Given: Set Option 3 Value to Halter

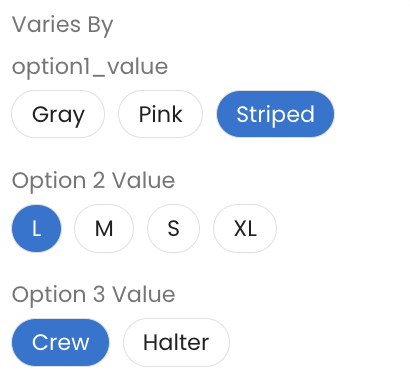Looking at the screenshot, I should coord(176,342).
